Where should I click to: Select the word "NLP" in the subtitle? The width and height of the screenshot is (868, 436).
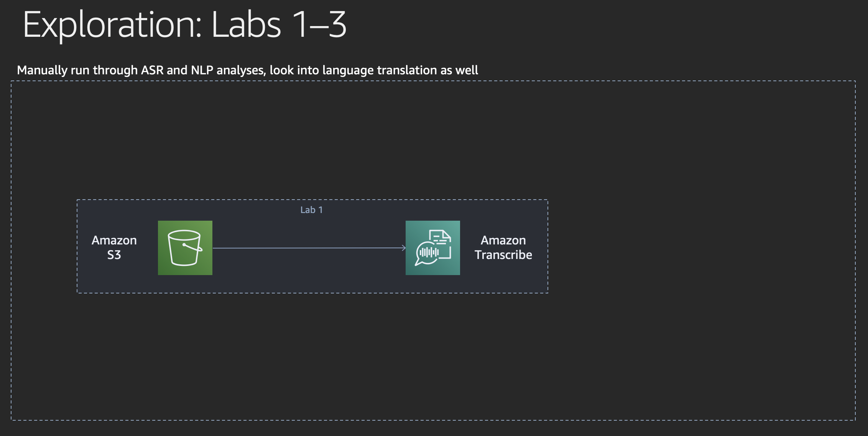tap(202, 70)
